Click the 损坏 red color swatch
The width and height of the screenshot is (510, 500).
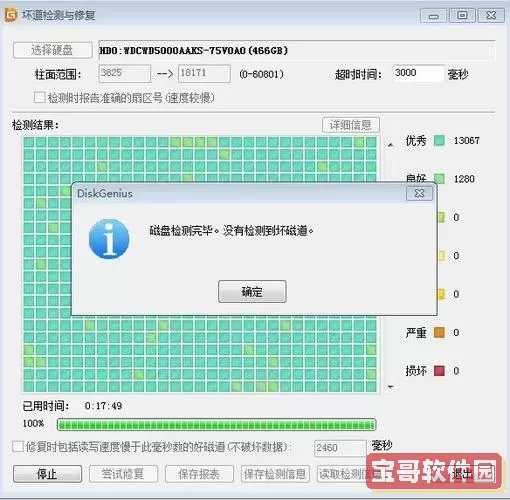coord(439,371)
